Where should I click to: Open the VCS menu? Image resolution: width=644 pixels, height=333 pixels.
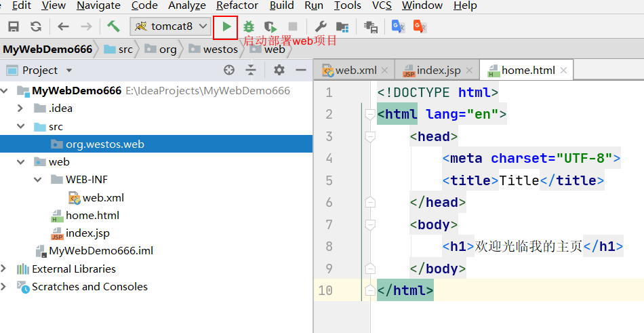click(x=382, y=5)
